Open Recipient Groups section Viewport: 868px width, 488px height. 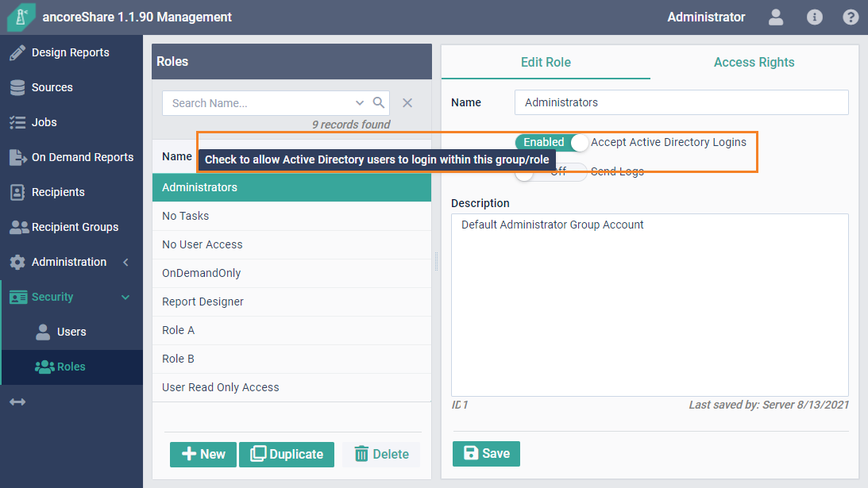(x=71, y=227)
